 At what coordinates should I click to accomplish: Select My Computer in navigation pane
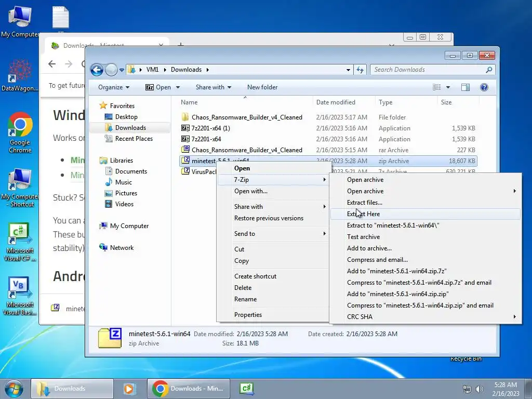[129, 226]
